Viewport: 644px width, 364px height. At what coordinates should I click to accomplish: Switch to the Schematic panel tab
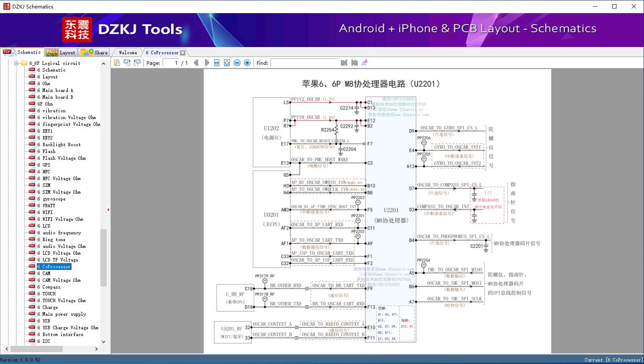click(22, 52)
